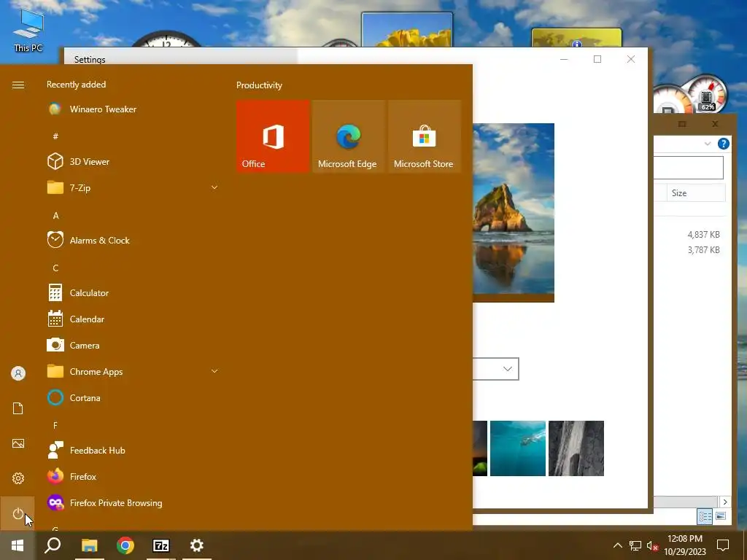Show hidden tray icons chevron

click(617, 545)
